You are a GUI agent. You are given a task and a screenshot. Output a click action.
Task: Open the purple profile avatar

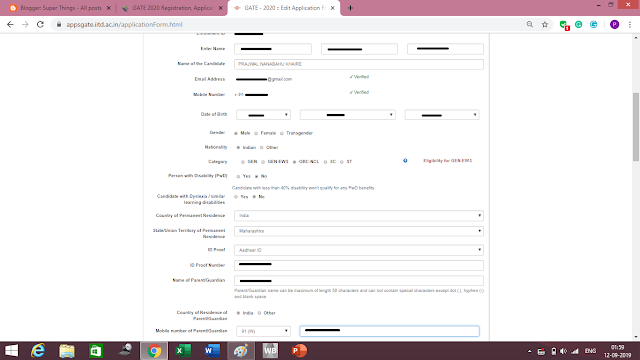pyautogui.click(x=614, y=24)
